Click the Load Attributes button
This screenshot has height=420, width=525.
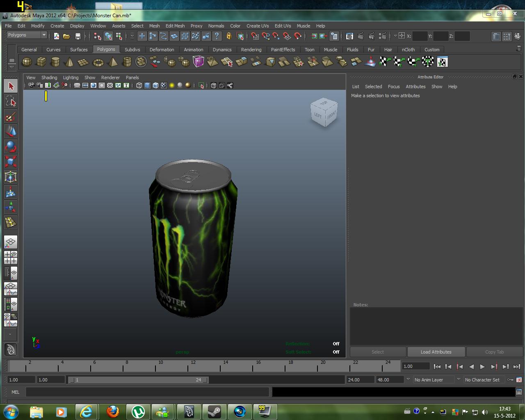pyautogui.click(x=436, y=352)
